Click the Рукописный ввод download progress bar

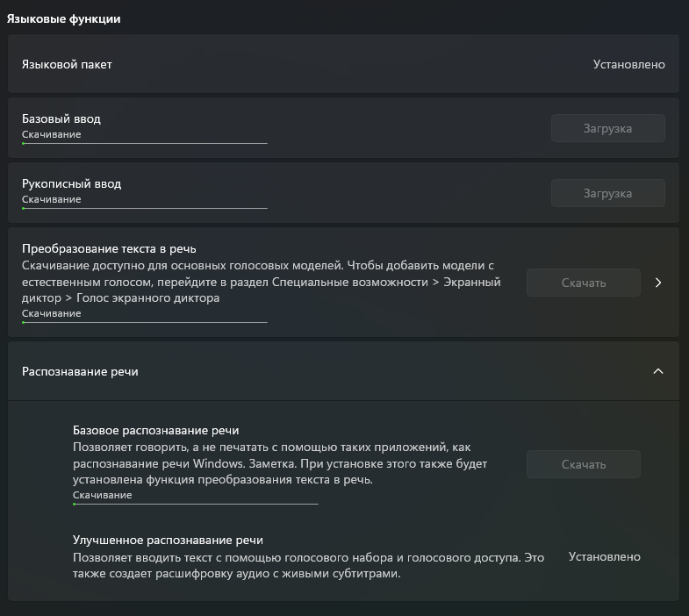145,208
